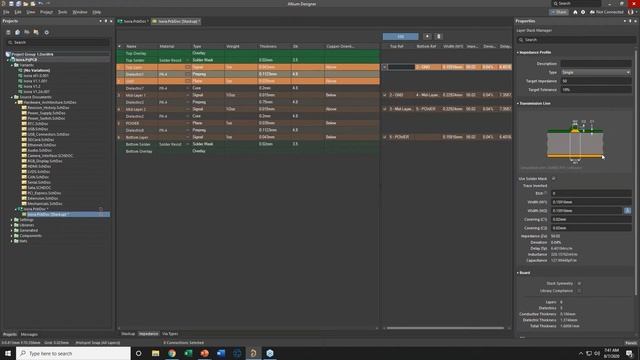
Task: Expand the Settings folder in project tree
Action: click(x=11, y=220)
